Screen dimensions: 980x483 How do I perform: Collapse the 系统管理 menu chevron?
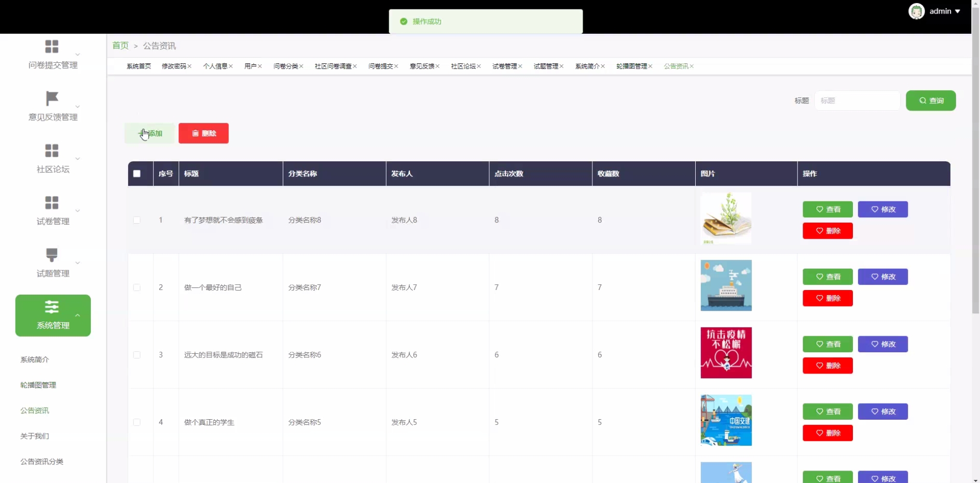78,315
